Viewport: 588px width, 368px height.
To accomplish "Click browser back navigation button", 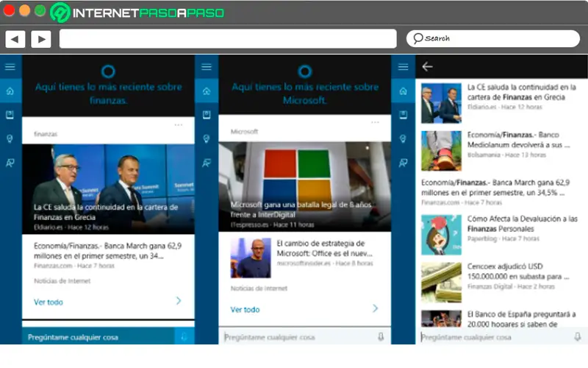I will [15, 39].
